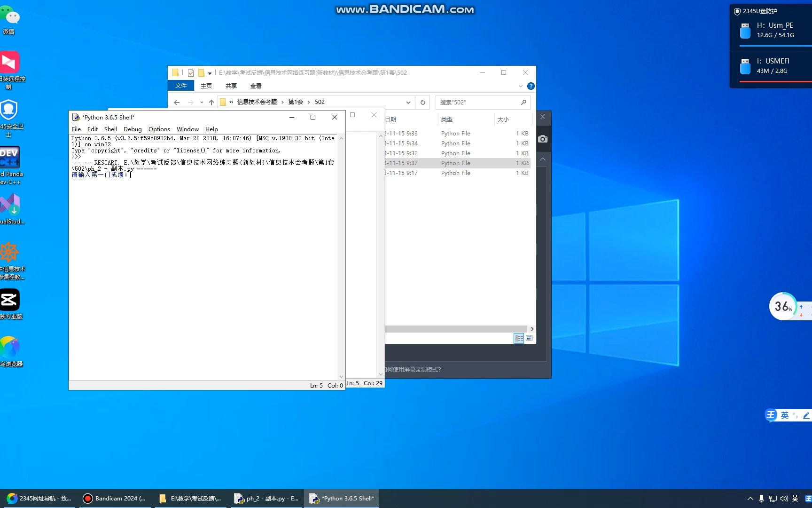Click the pen icon on the input method bar

tap(806, 415)
